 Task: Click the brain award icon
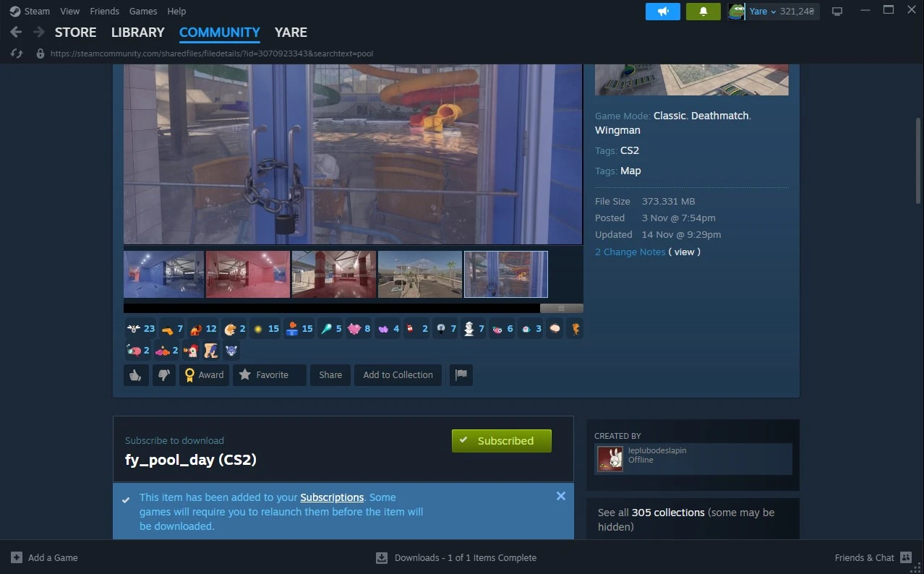tap(555, 329)
